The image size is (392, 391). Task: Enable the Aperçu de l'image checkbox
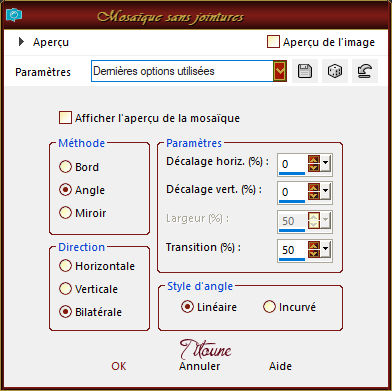273,42
